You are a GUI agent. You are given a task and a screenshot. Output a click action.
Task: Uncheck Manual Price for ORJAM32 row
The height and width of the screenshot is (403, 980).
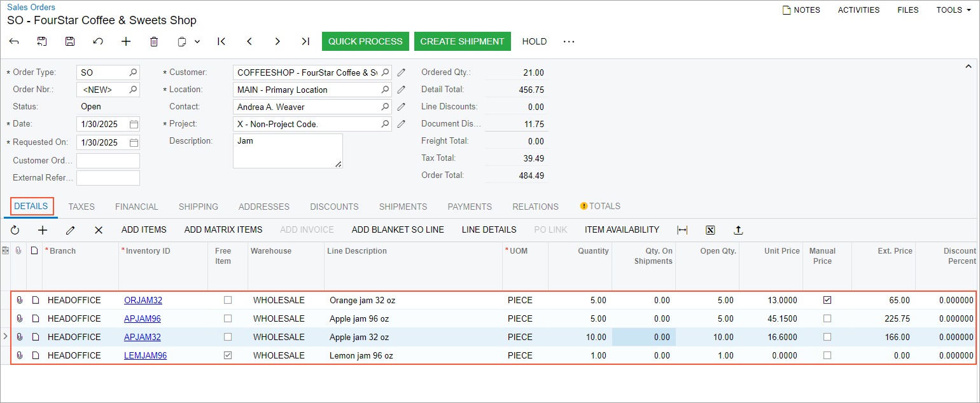click(827, 300)
